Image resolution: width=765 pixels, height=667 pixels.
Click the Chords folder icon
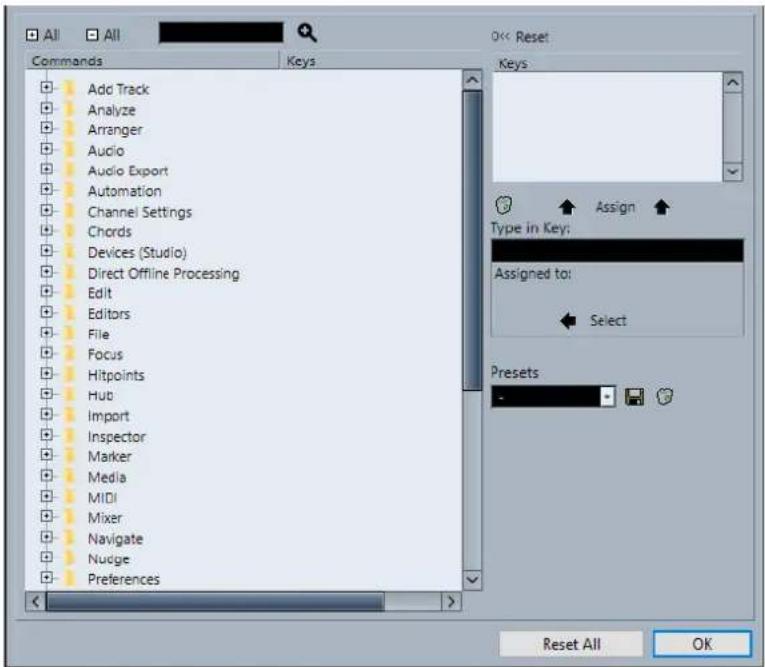[x=70, y=232]
